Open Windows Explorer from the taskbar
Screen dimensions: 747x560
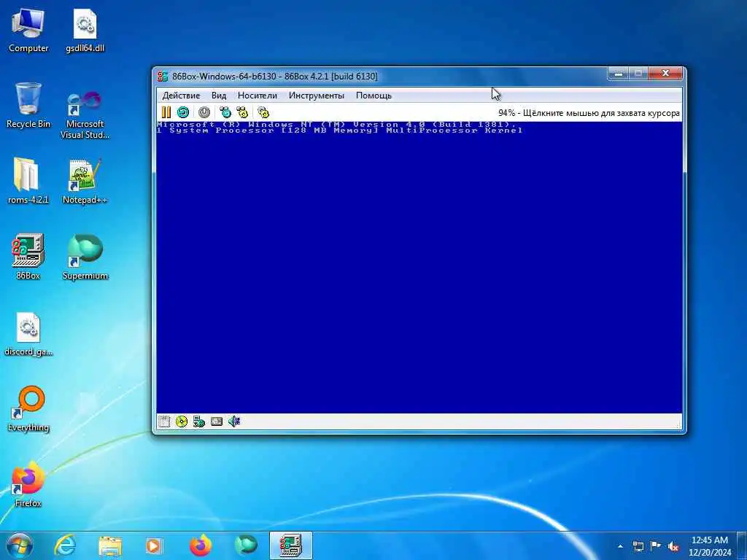pyautogui.click(x=110, y=545)
